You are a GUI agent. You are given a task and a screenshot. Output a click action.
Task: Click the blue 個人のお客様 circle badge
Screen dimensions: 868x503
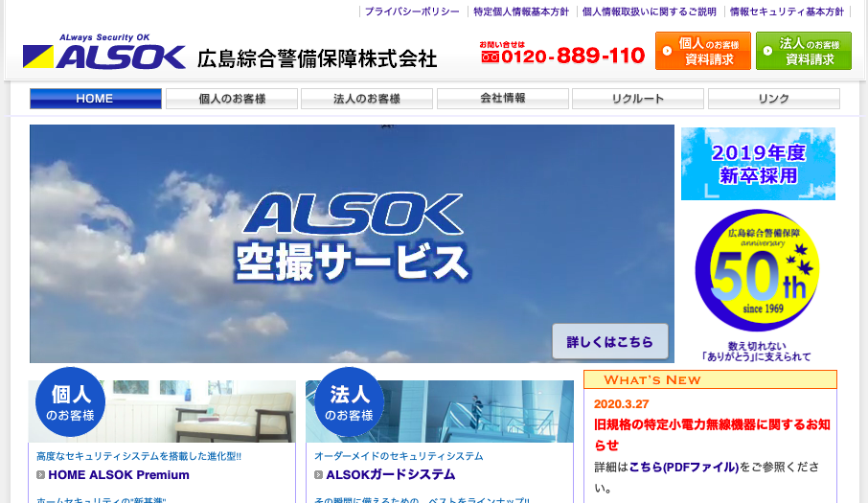70,401
